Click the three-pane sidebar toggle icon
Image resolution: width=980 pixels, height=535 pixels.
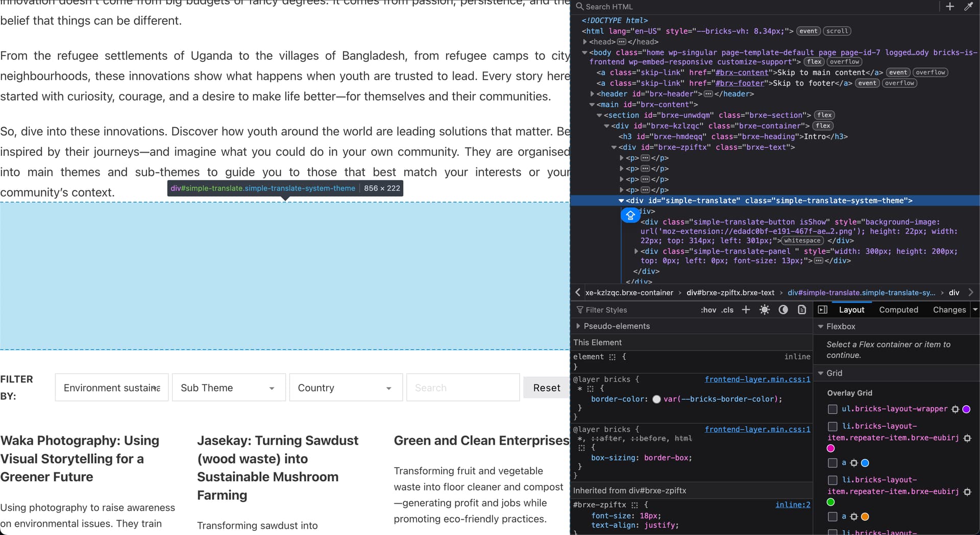point(822,310)
